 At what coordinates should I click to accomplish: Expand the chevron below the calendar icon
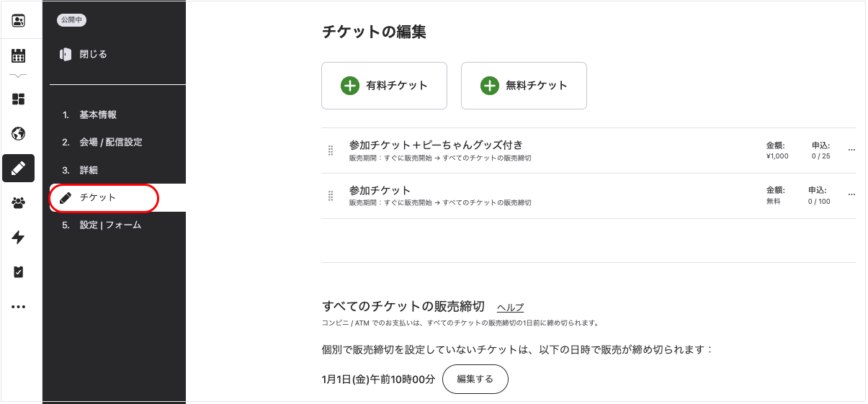(x=19, y=76)
